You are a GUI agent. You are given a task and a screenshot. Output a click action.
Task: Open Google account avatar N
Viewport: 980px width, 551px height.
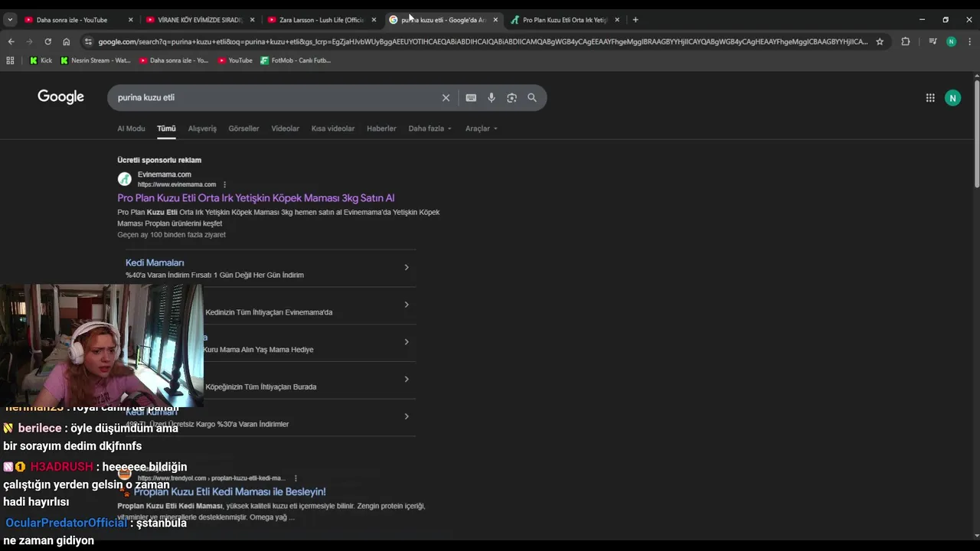pos(952,98)
